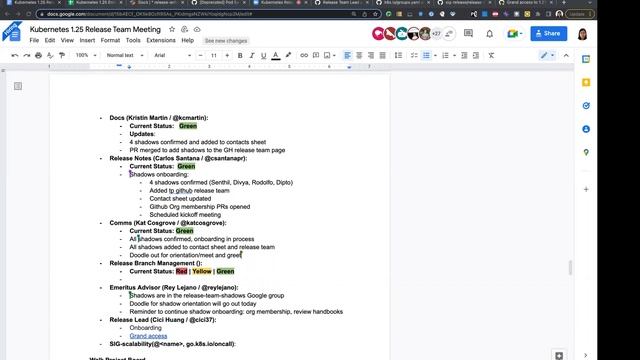The height and width of the screenshot is (360, 640).
Task: Decrease the indent
Action: 464,56
